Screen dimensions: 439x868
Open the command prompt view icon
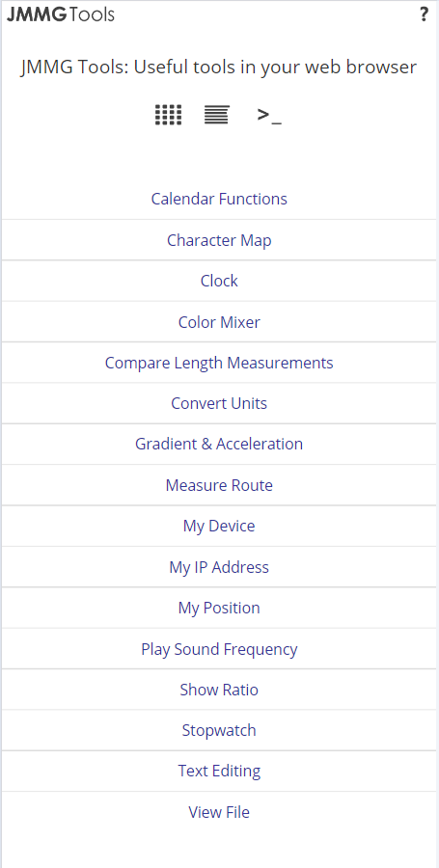269,115
